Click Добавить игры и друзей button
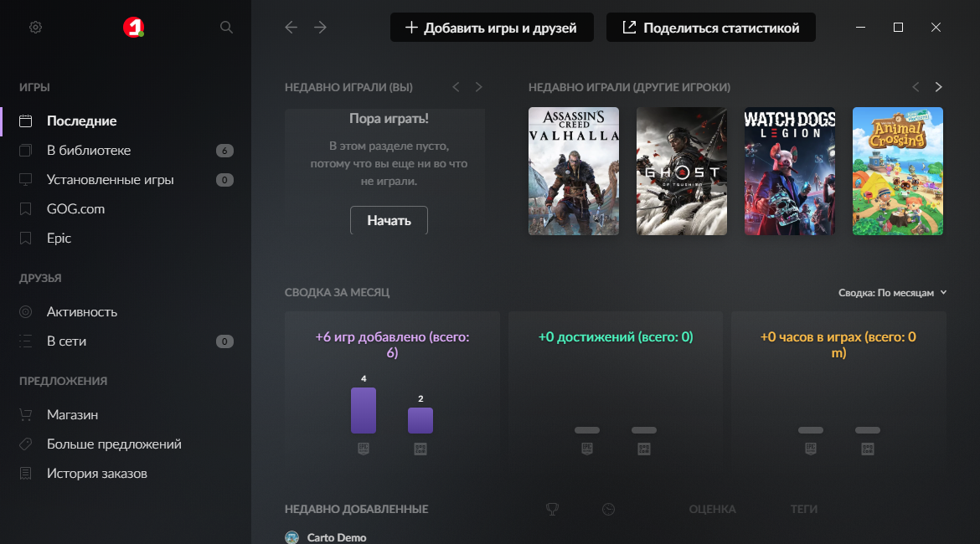 492,28
